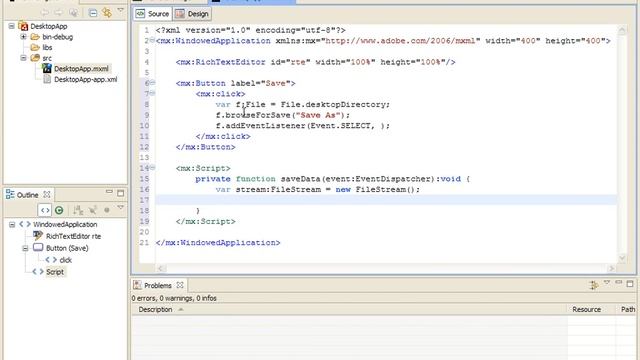
Task: Open DesktopApp-app.xml file
Action: point(86,79)
